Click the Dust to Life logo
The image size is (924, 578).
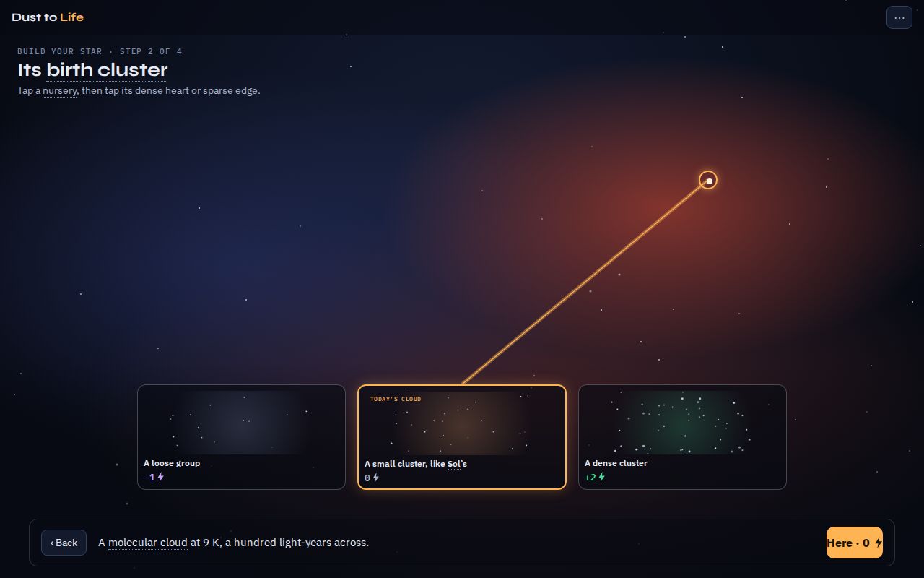click(x=48, y=17)
